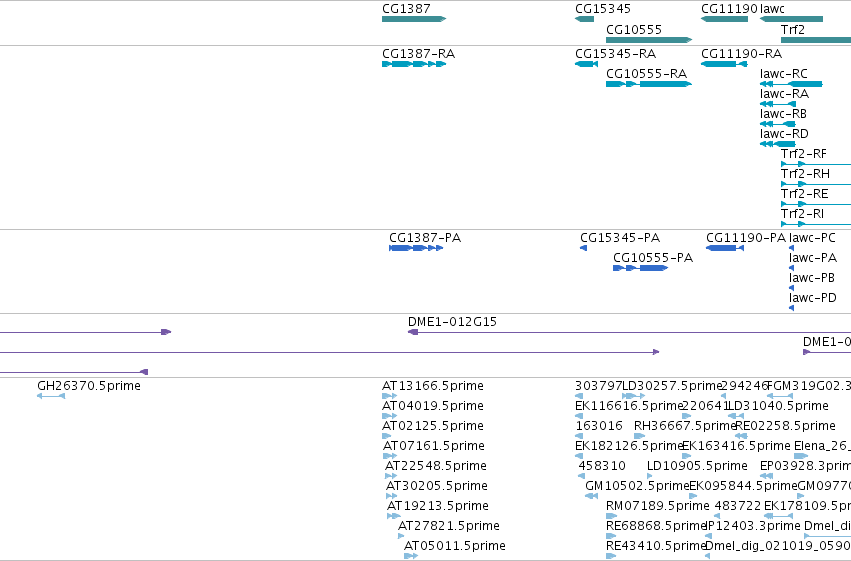
Task: Select the AT04019.5prime EST
Action: [390, 416]
